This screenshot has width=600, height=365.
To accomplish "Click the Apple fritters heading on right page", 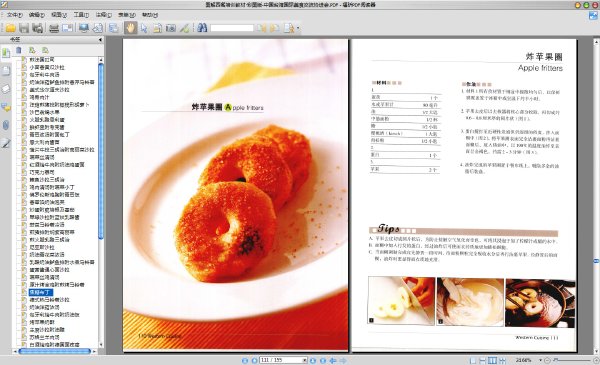I will click(x=540, y=68).
